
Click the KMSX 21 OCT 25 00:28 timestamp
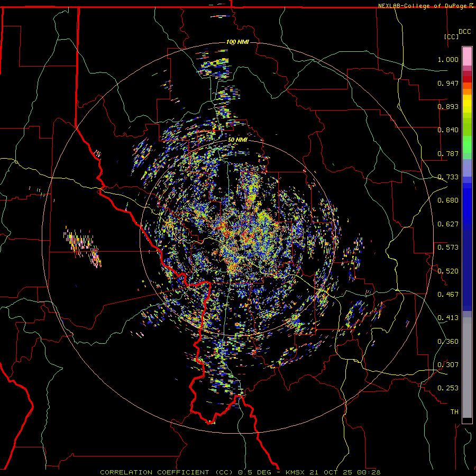(333, 472)
